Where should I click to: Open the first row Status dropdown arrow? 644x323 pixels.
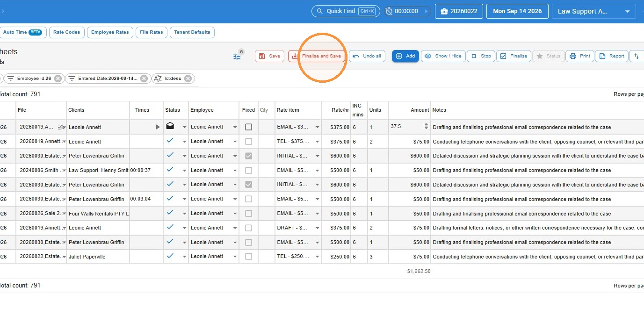184,127
